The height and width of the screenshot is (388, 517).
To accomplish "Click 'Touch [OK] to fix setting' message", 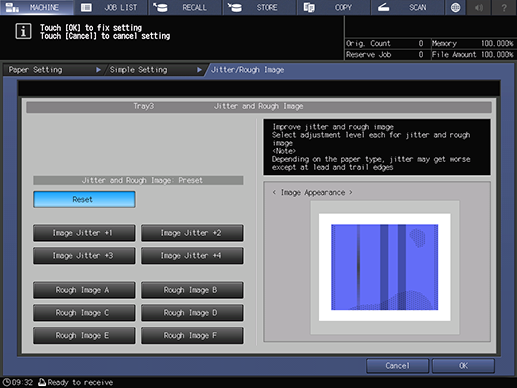I will 91,27.
